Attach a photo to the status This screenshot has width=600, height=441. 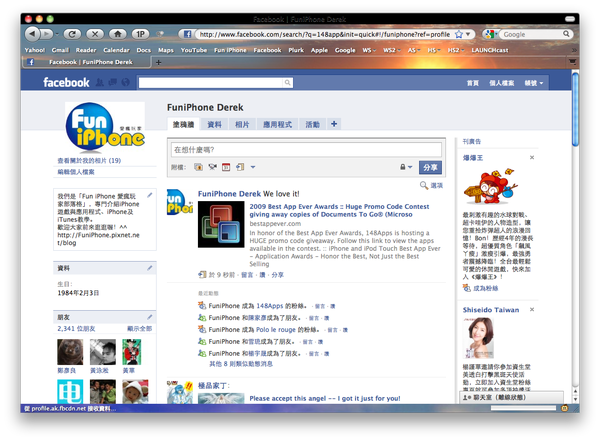point(198,167)
